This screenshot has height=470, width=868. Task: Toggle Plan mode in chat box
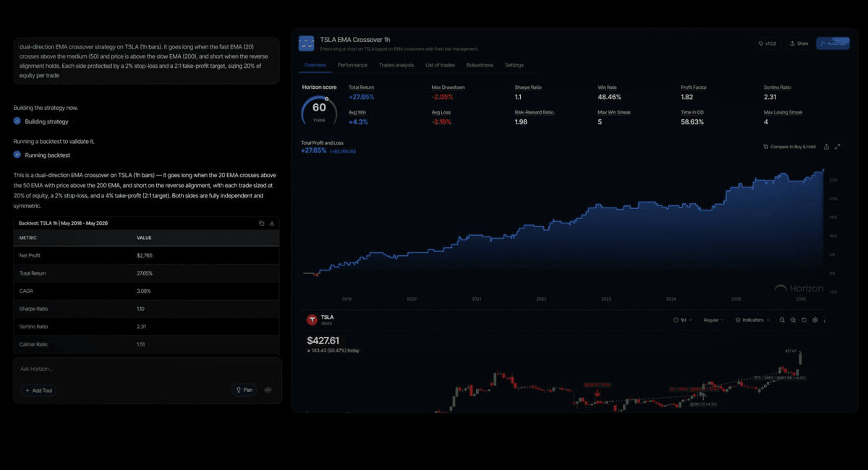click(244, 390)
